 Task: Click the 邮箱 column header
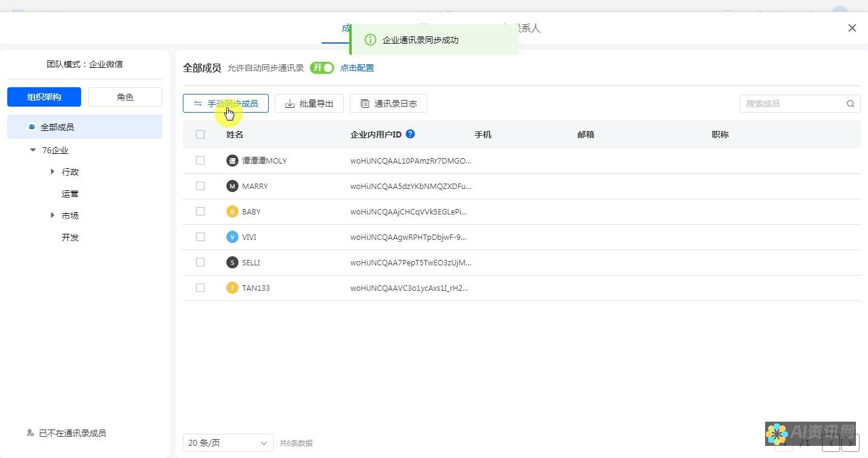tap(586, 134)
